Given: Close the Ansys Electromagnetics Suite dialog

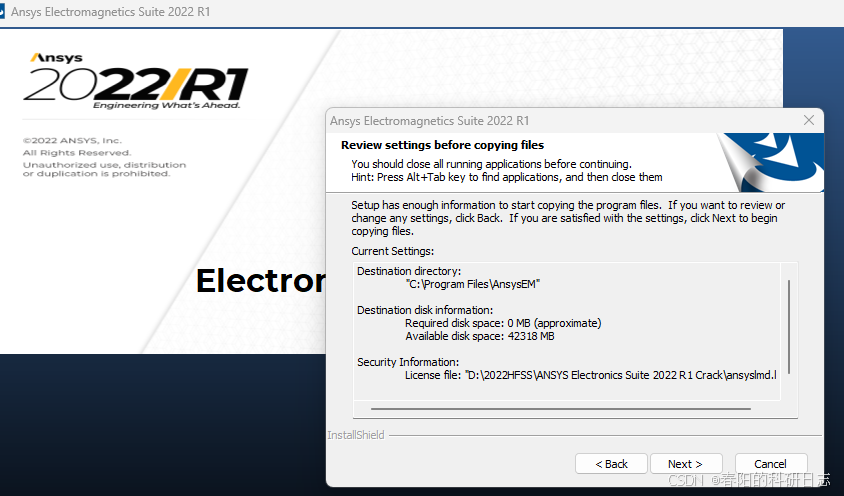Looking at the screenshot, I should (x=808, y=121).
